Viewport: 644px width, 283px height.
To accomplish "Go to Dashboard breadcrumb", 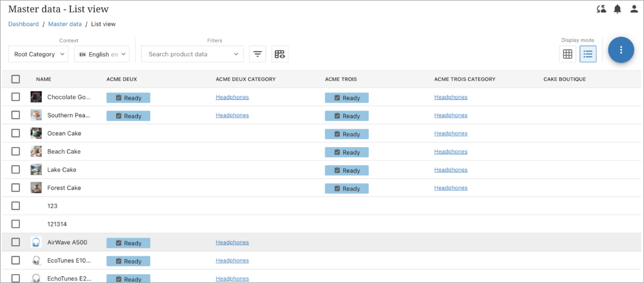I will [x=23, y=24].
